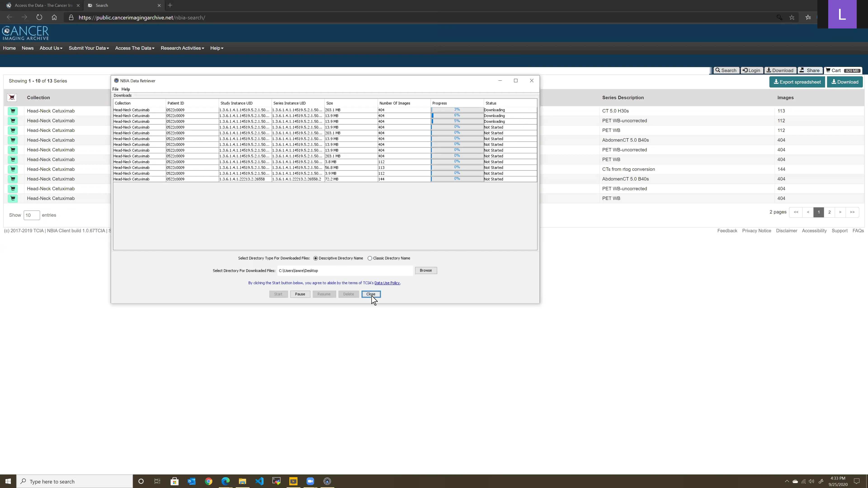
Task: Open Visual Studio Code from taskbar
Action: (x=259, y=481)
